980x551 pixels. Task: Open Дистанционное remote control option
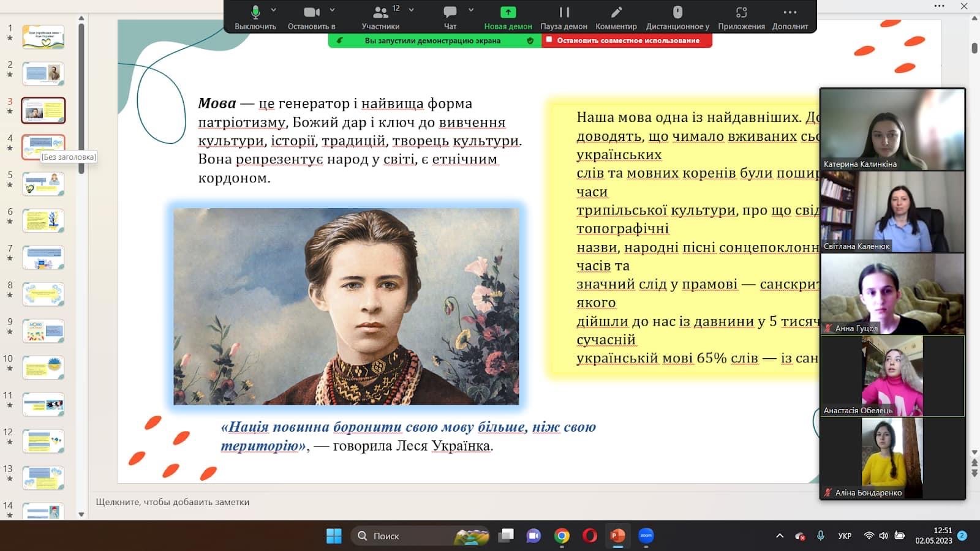(677, 17)
